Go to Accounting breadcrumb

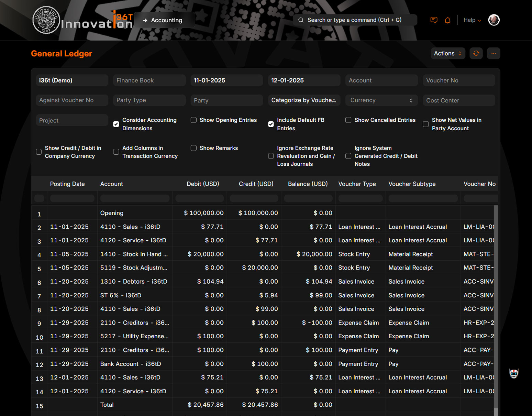pos(166,20)
